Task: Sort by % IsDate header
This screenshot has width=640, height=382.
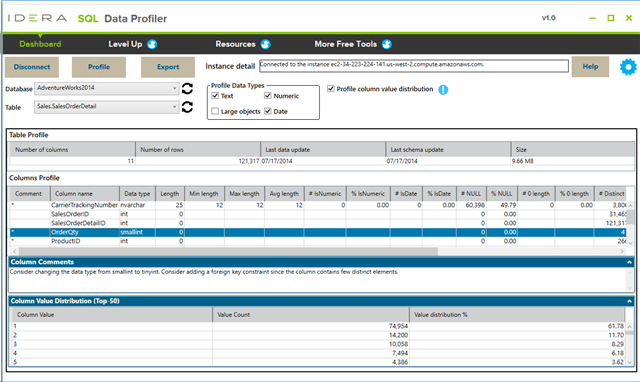Action: click(x=439, y=193)
